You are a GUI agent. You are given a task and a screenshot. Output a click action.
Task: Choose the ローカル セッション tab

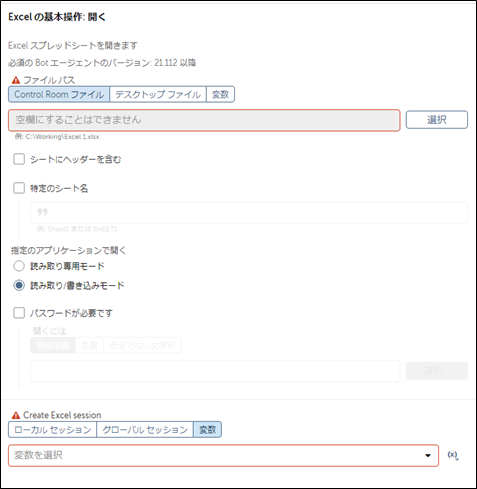(x=53, y=430)
